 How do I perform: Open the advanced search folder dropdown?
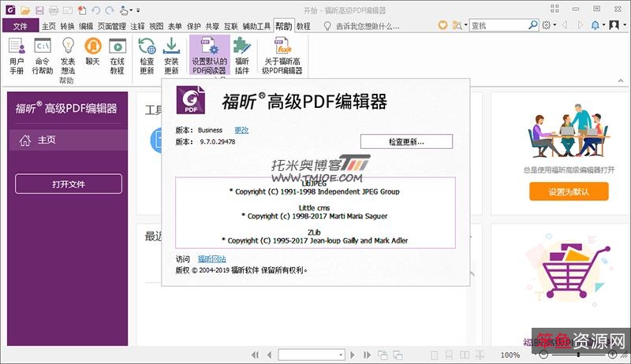[x=465, y=25]
